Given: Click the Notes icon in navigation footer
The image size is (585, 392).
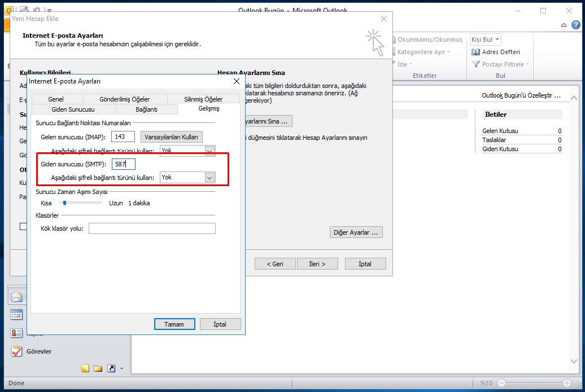Looking at the screenshot, I should pyautogui.click(x=85, y=368).
